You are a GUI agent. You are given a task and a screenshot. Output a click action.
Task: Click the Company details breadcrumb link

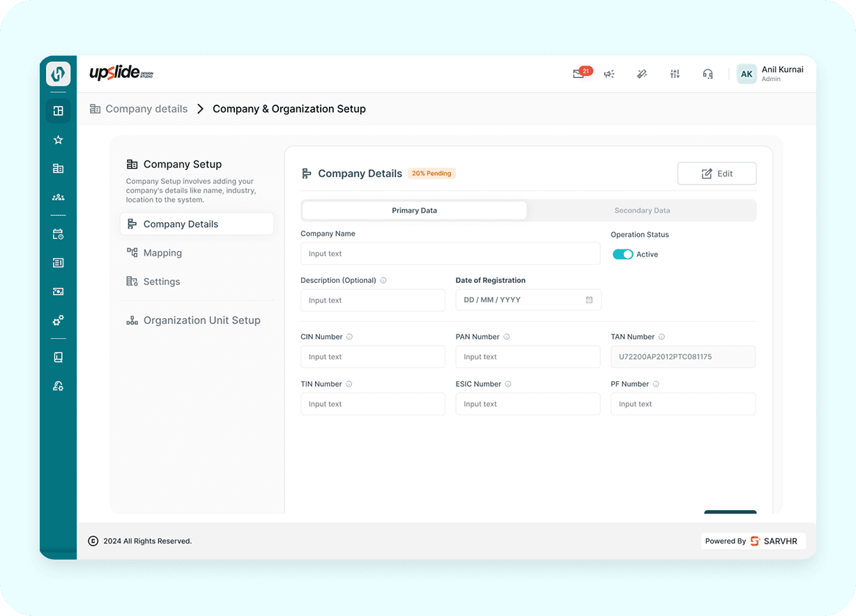click(x=146, y=109)
